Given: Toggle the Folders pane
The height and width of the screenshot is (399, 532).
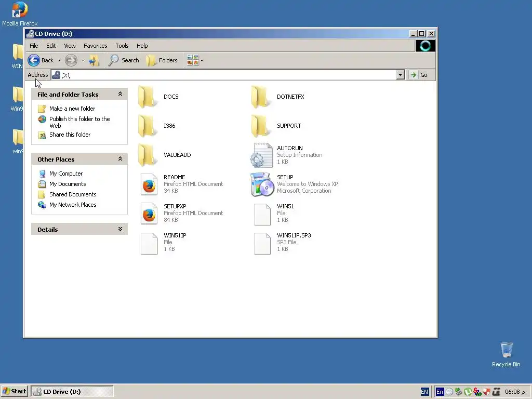Looking at the screenshot, I should click(162, 60).
